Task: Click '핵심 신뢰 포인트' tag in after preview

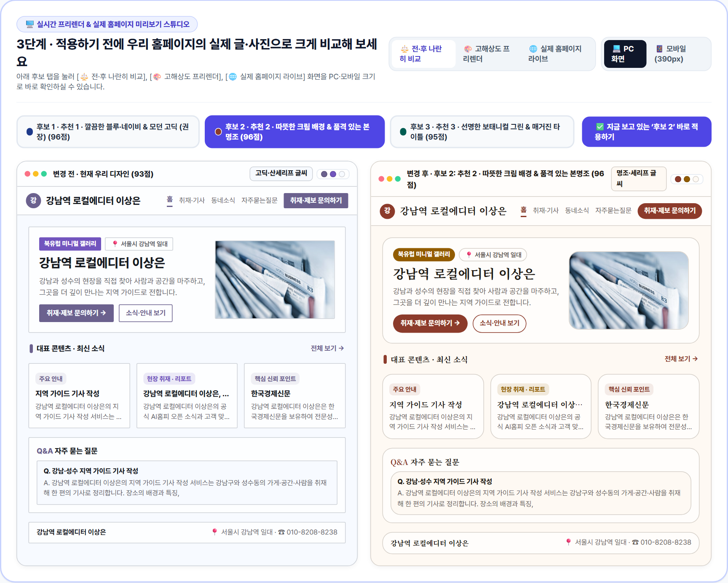Action: pos(629,389)
